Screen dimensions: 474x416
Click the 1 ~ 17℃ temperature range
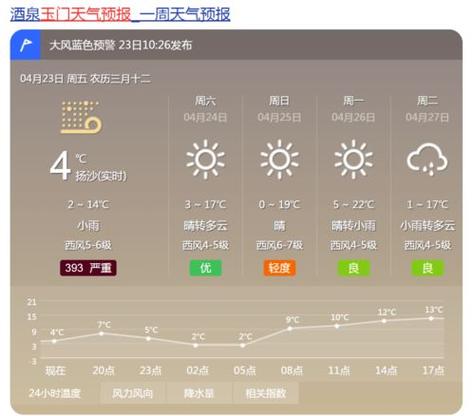point(427,204)
